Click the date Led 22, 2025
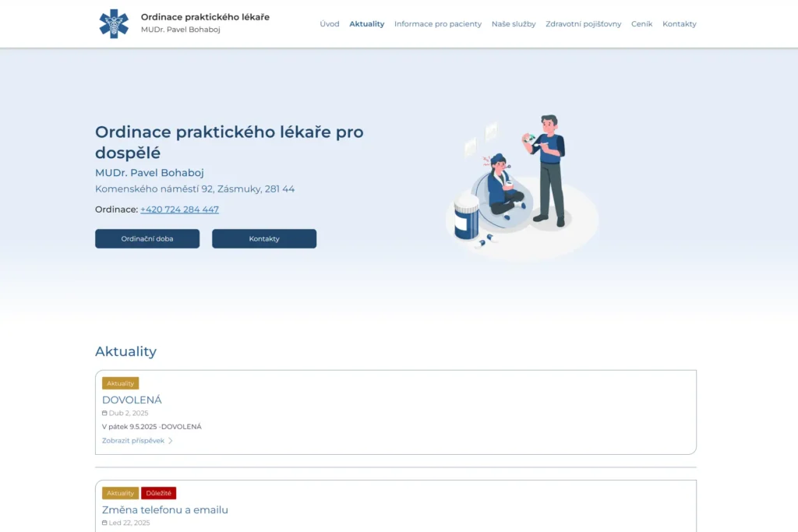This screenshot has width=798, height=532. [x=129, y=523]
